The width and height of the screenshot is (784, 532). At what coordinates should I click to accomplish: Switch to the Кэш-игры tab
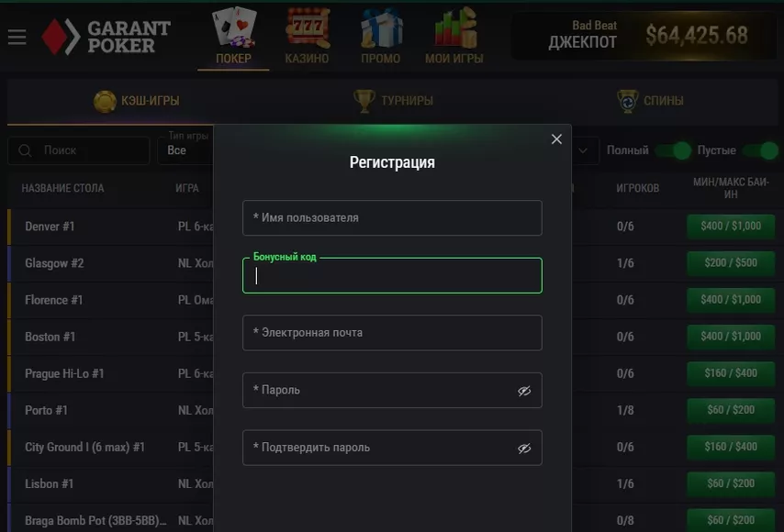tap(137, 101)
